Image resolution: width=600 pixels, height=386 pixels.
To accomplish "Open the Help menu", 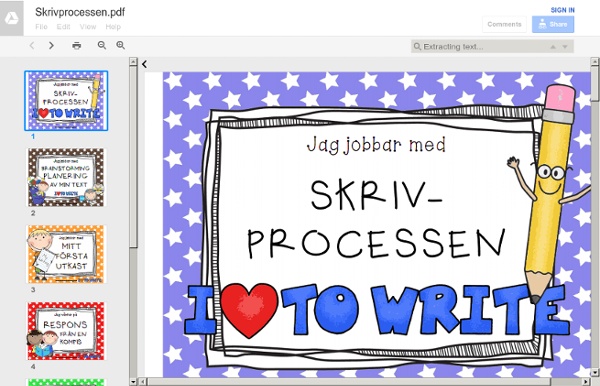I will coord(113,27).
